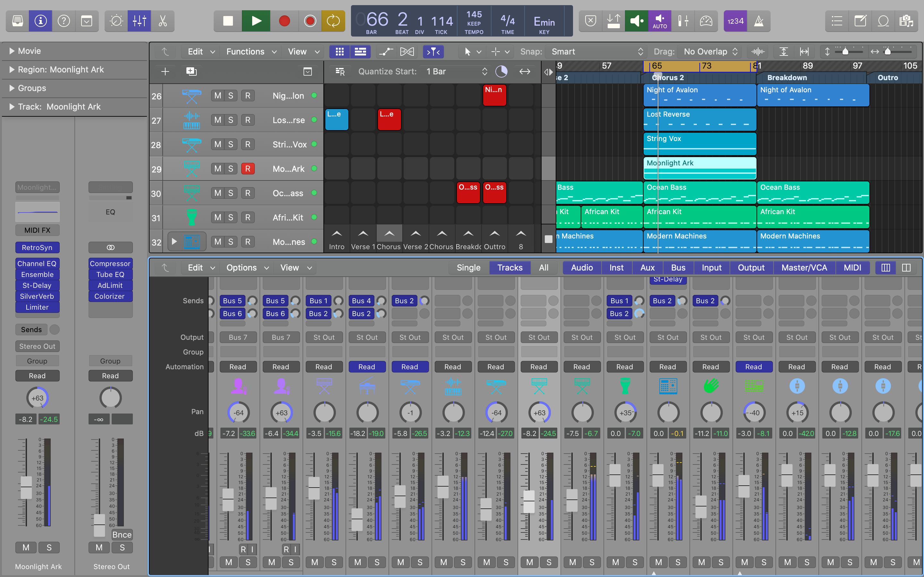Toggle the Cycle mode button
This screenshot has width=924, height=577.
(333, 21)
